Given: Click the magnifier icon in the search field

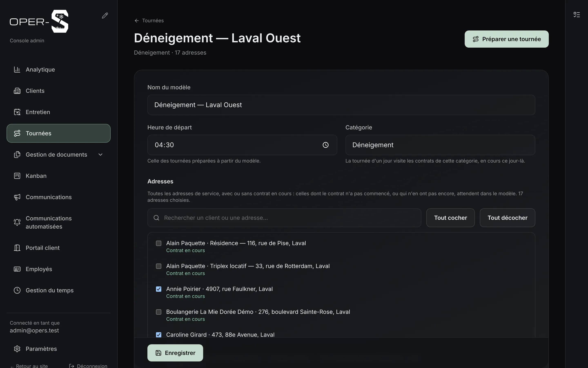Looking at the screenshot, I should point(156,218).
